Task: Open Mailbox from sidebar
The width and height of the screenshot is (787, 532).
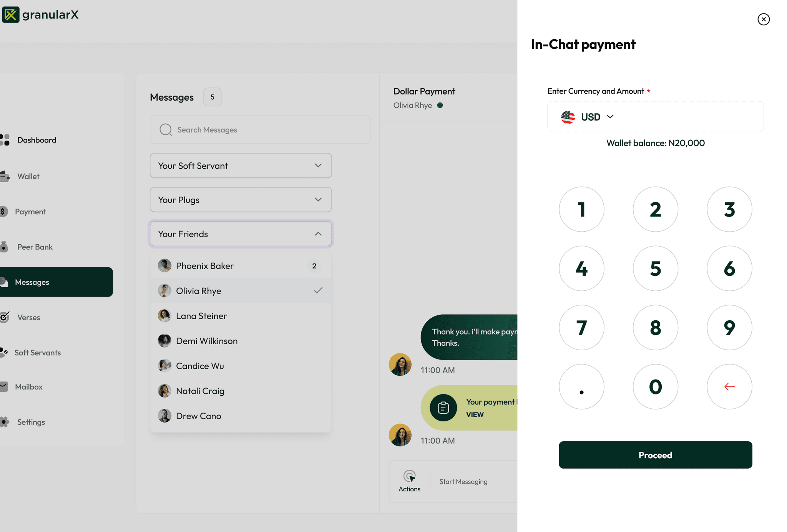Action: 28,387
